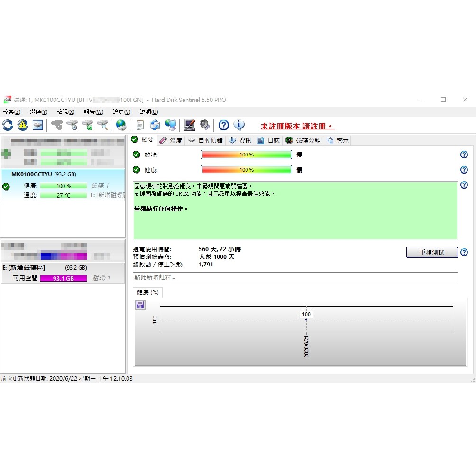
Task: Click green check icon beside 效能 label
Action: pos(137,155)
